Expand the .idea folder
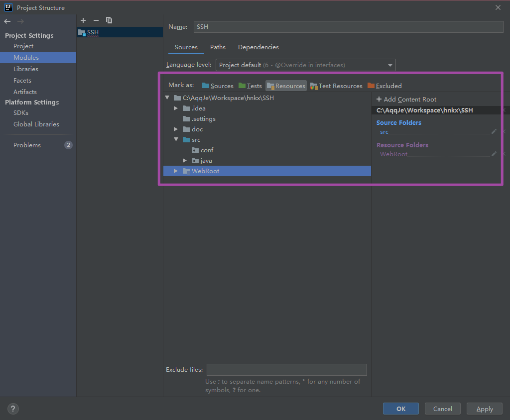 pyautogui.click(x=176, y=108)
